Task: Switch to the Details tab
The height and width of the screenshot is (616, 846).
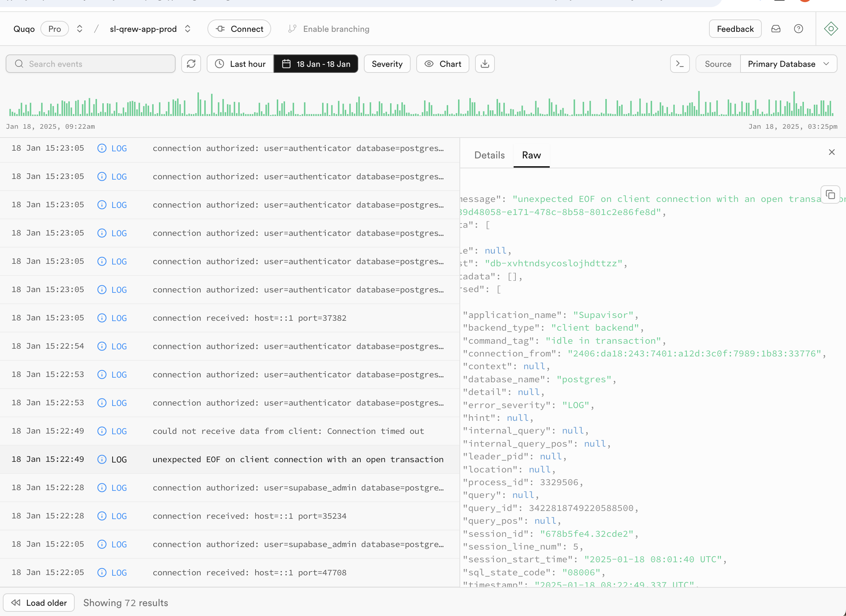Action: pos(489,155)
